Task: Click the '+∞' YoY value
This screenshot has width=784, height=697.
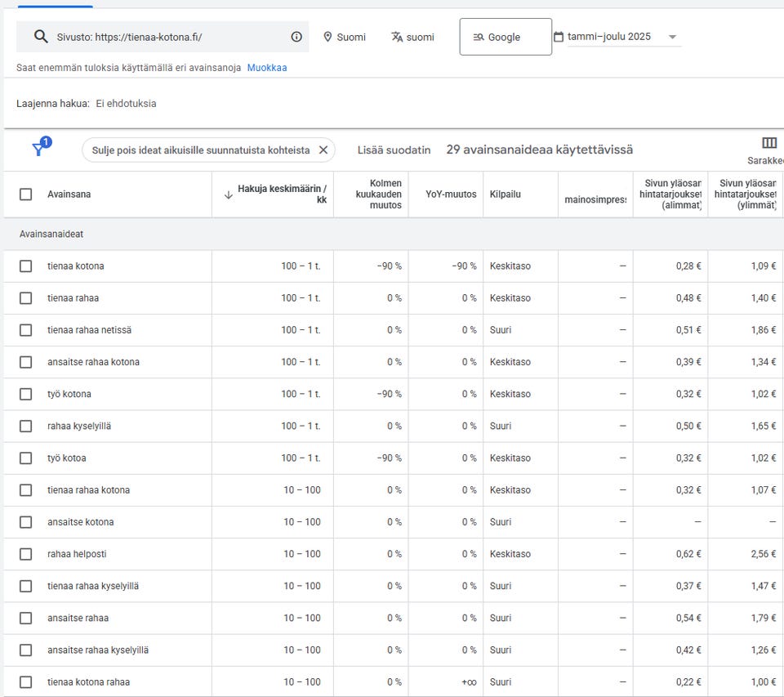Action: click(x=469, y=682)
